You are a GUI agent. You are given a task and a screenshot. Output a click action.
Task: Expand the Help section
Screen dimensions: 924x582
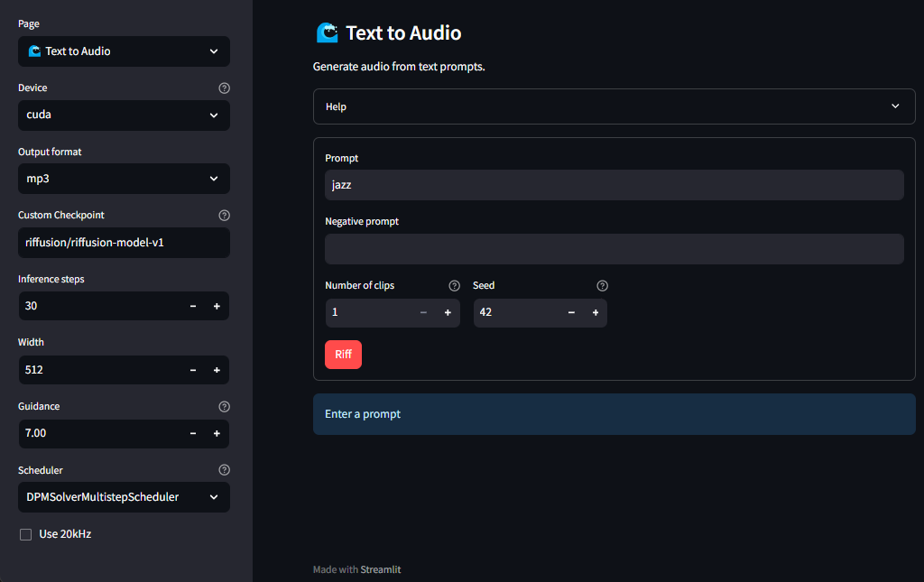tap(614, 106)
